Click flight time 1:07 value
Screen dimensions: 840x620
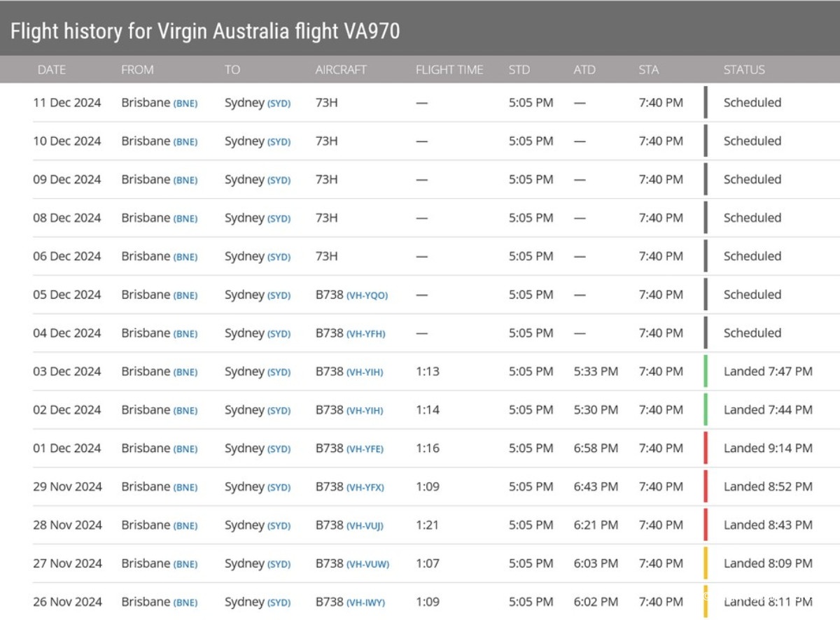pyautogui.click(x=428, y=564)
